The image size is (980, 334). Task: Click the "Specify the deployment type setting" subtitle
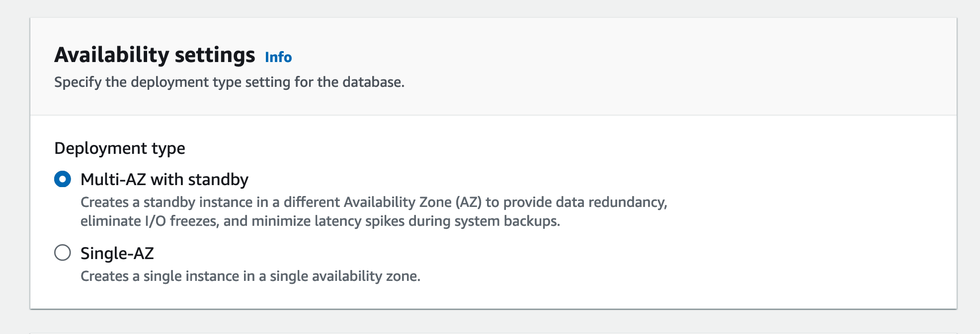point(229,82)
